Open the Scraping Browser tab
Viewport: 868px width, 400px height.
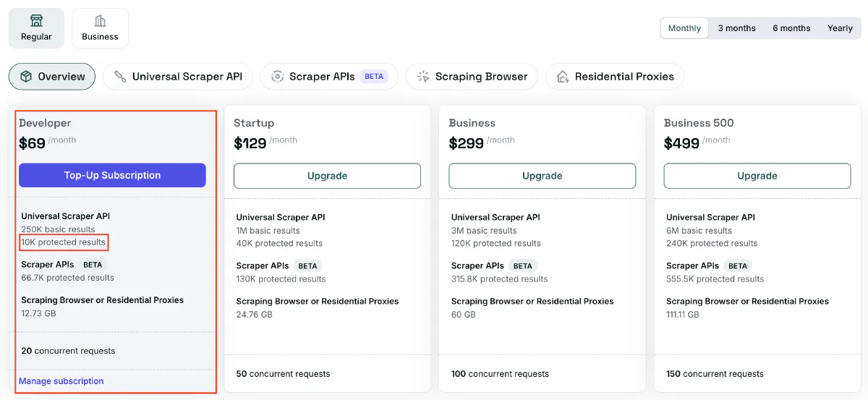click(x=481, y=77)
